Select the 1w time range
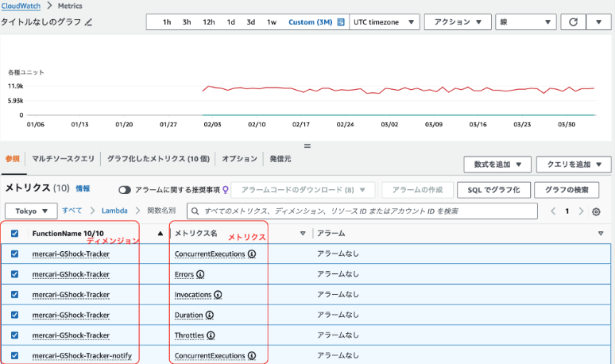The image size is (615, 364). pos(272,22)
